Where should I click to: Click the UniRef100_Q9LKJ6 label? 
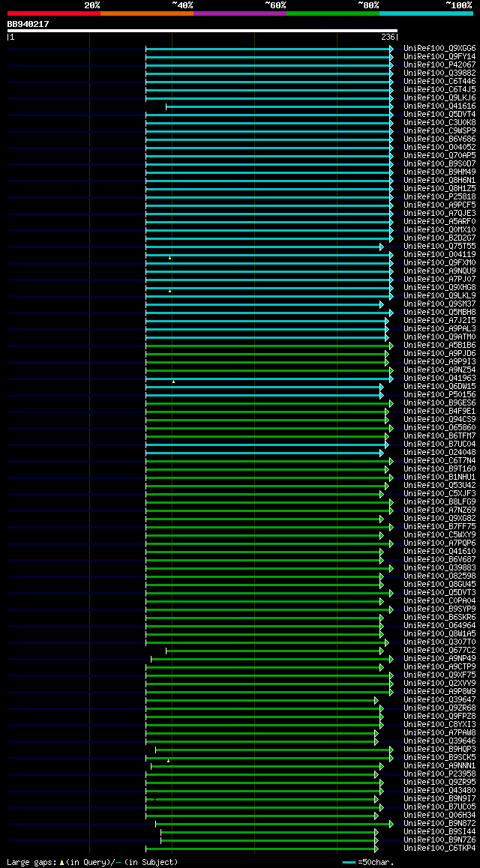point(439,98)
